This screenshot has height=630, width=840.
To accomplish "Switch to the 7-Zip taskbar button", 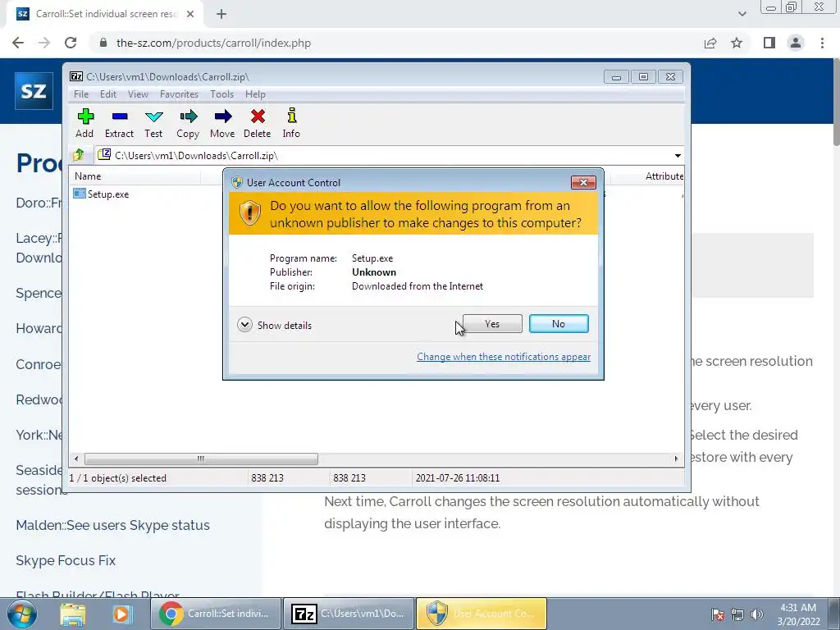I will pyautogui.click(x=348, y=614).
